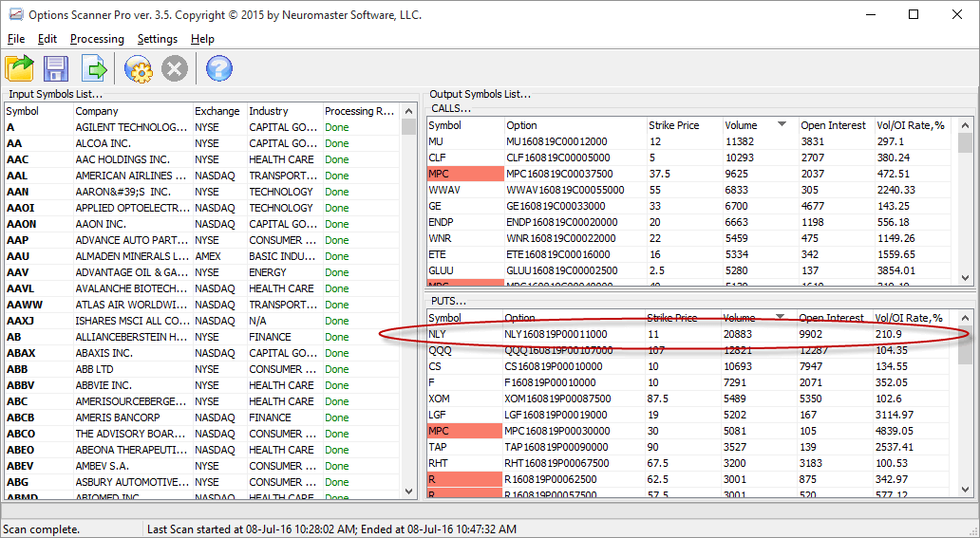Screen dimensions: 980x538
Task: Select the AAC HOLDINGS INC. row
Action: (202, 159)
